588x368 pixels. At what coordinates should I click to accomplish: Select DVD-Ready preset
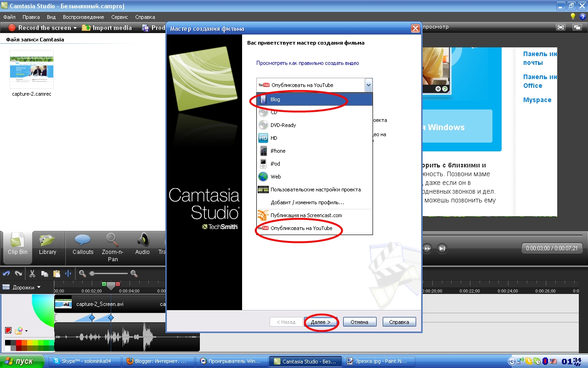coord(315,125)
